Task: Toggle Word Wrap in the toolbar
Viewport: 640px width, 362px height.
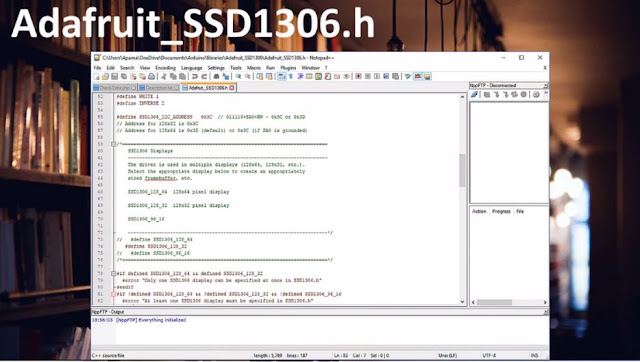Action: pyautogui.click(x=282, y=76)
